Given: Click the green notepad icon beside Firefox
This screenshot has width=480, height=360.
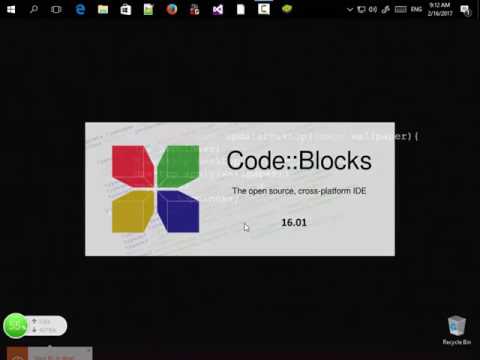Looking at the screenshot, I should tap(148, 9).
